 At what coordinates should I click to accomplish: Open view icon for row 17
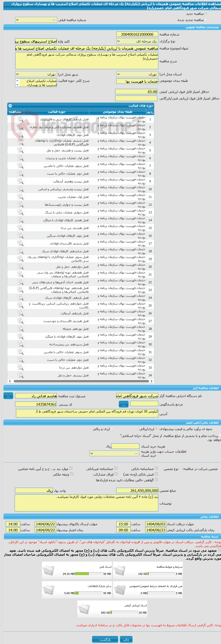pyautogui.click(x=20, y=243)
